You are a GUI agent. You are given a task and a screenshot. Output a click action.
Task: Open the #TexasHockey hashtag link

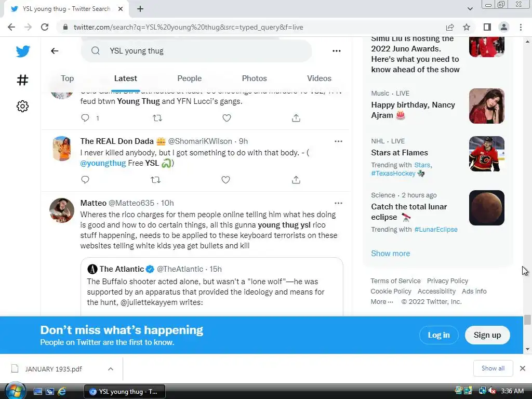coord(393,174)
